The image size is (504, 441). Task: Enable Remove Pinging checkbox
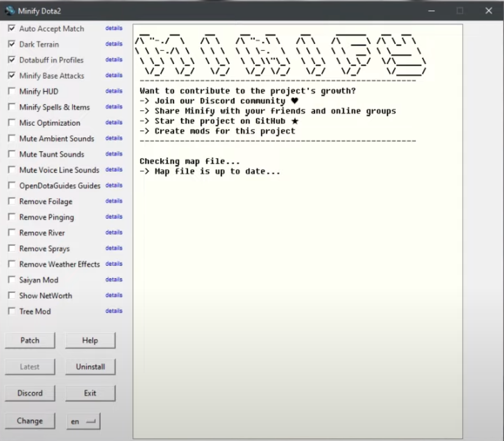pyautogui.click(x=11, y=217)
